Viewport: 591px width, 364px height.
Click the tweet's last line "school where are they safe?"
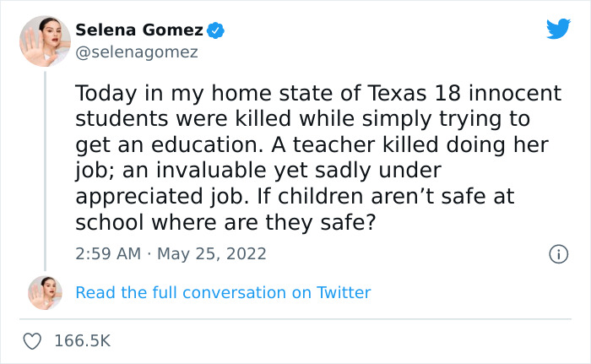pyautogui.click(x=223, y=223)
